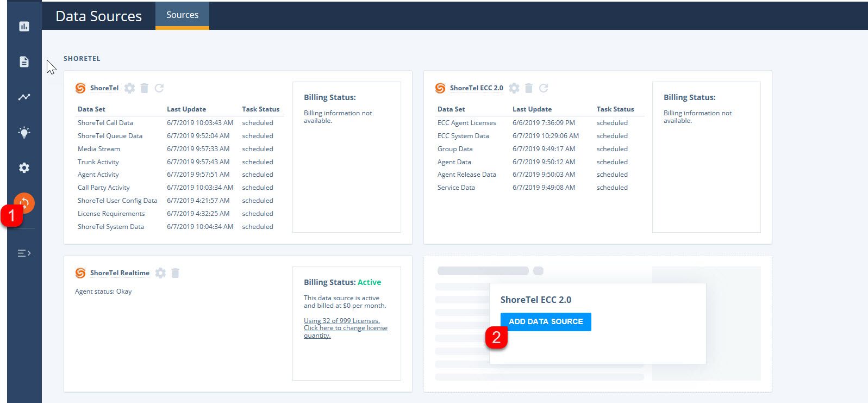Viewport: 868px width, 403px height.
Task: Click the Billing Status: Active heading
Action: (x=342, y=282)
